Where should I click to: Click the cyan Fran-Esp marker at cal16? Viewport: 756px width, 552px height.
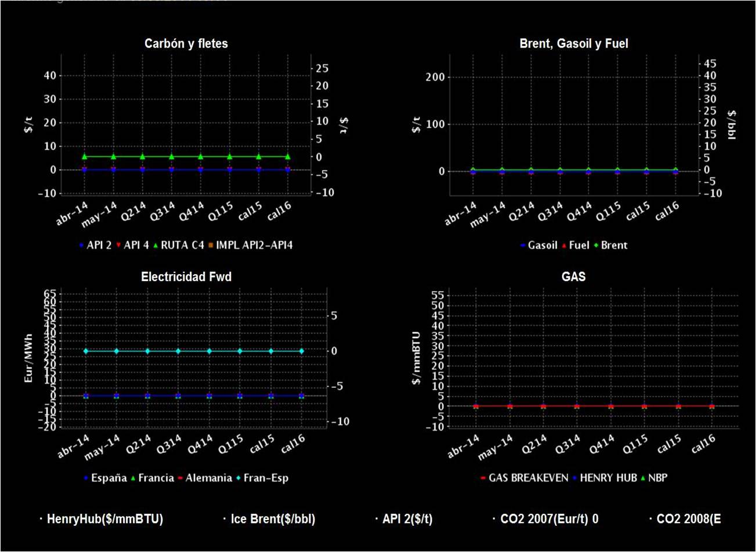click(x=302, y=351)
